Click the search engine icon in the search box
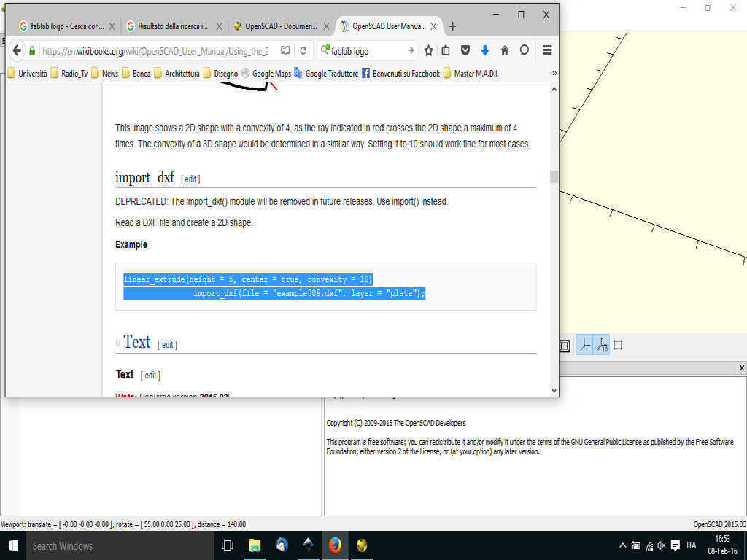This screenshot has width=747, height=560. [x=325, y=50]
